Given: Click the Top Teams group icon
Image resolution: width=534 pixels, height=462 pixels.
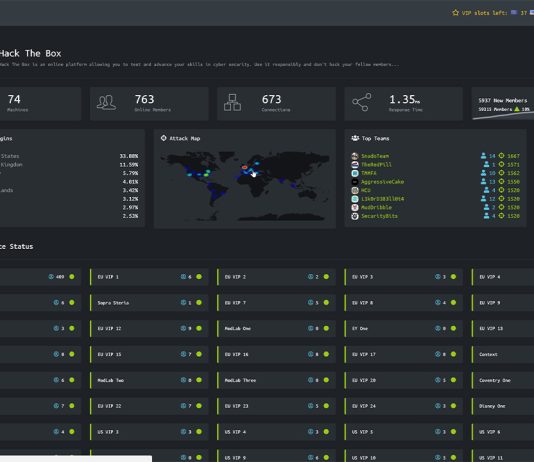Looking at the screenshot, I should [355, 138].
